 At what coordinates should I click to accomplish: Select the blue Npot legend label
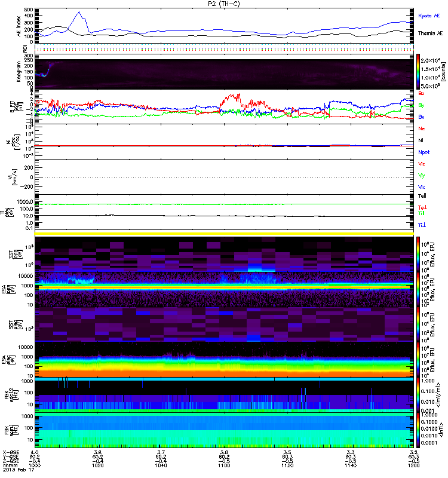[424, 152]
